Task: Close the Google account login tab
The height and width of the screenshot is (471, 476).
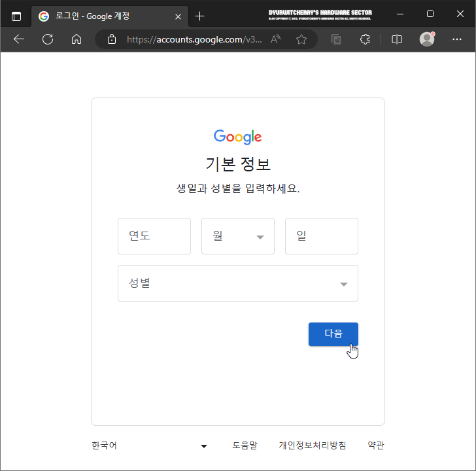Action: pyautogui.click(x=178, y=16)
